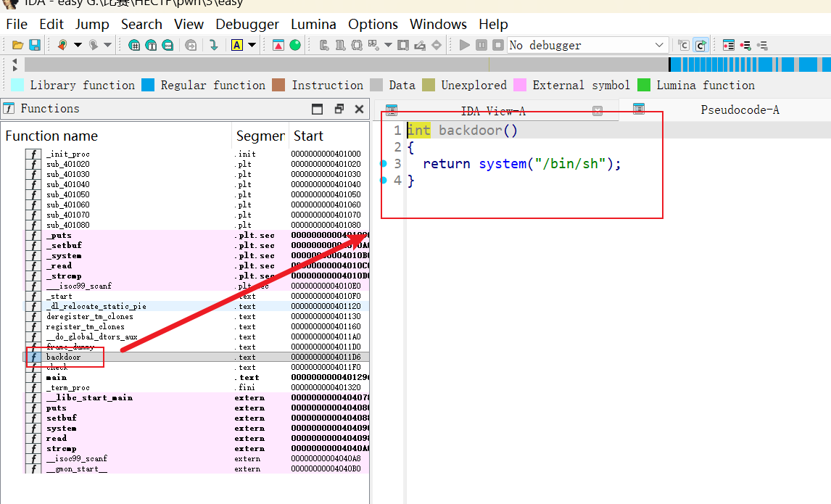Image resolution: width=831 pixels, height=504 pixels.
Task: Generate pseudocode with decompiler icon
Action: pyautogui.click(x=700, y=45)
